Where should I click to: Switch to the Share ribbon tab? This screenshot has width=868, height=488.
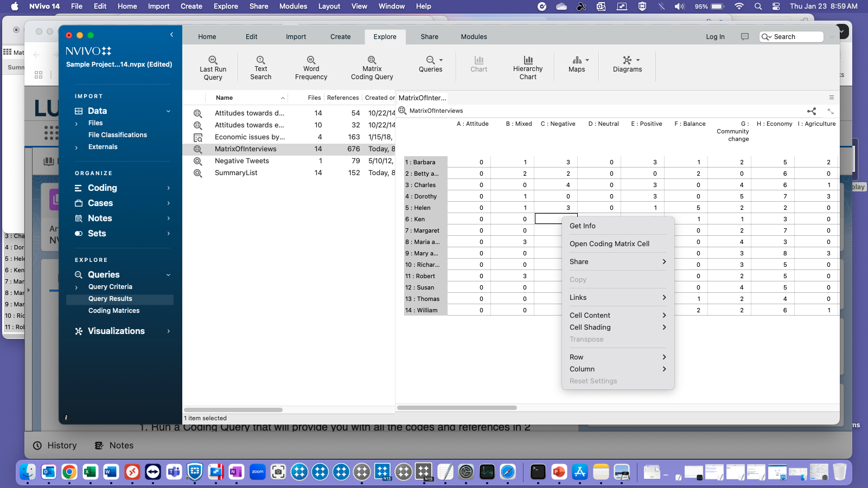[429, 36]
